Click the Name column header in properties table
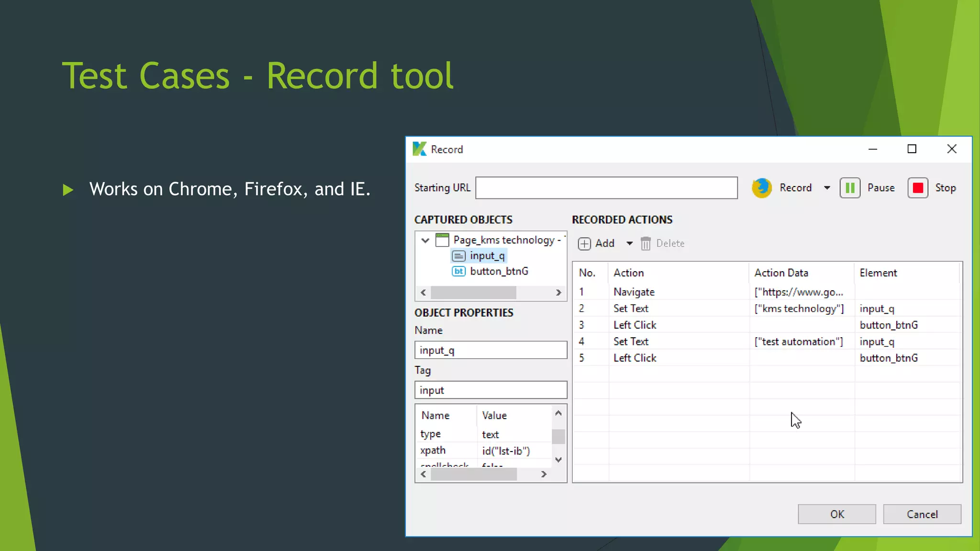The height and width of the screenshot is (551, 980). (435, 415)
